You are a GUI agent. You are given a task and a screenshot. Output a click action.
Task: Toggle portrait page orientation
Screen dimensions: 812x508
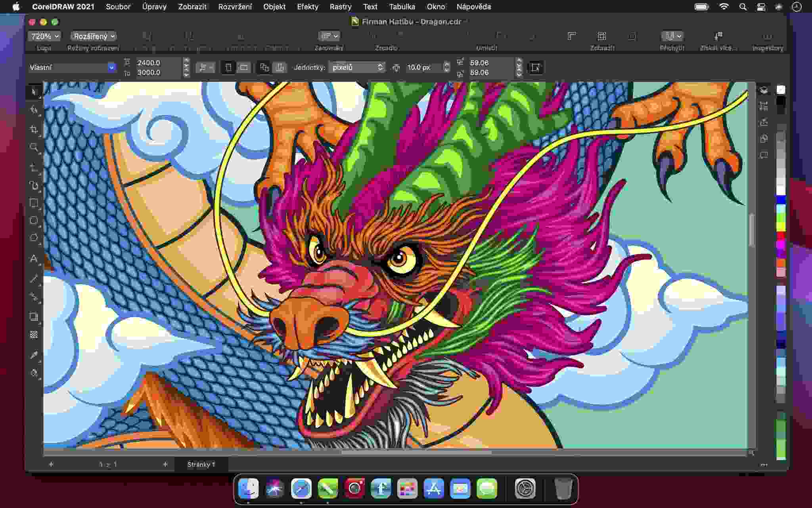(x=228, y=67)
